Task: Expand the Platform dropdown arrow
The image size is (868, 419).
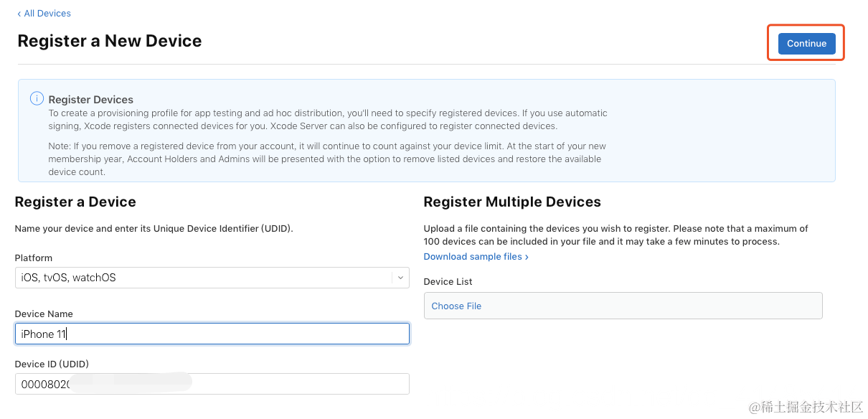Action: coord(400,278)
